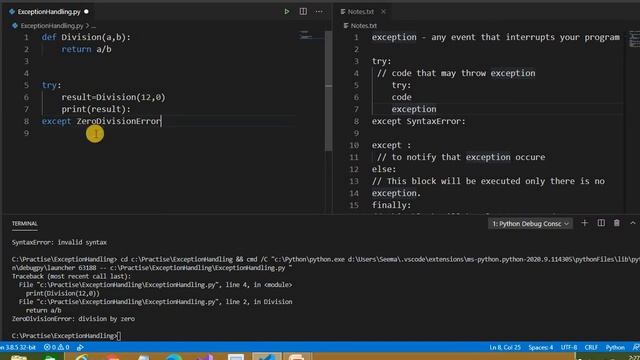Click 'return a/b' on line 2
The image size is (640, 360).
pyautogui.click(x=86, y=49)
